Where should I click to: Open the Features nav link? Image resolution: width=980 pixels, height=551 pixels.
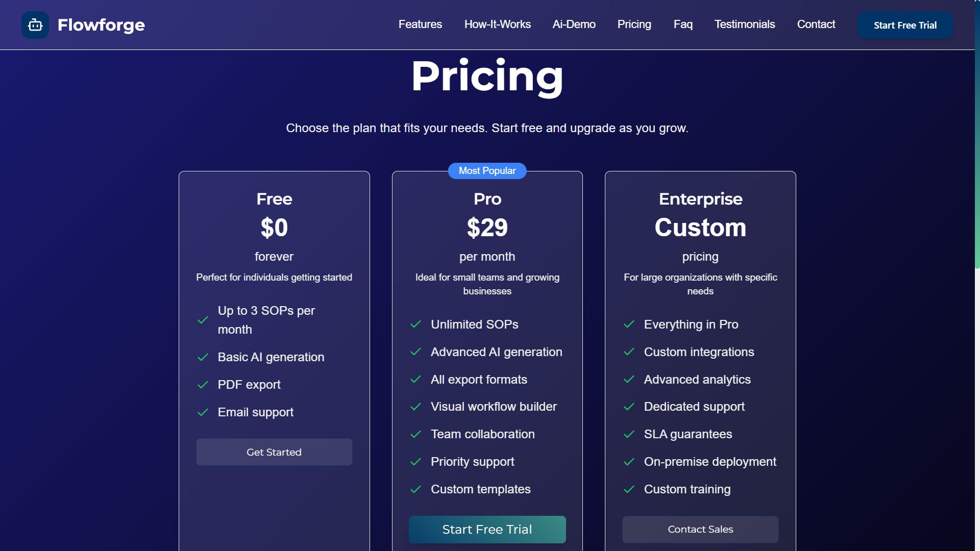coord(420,24)
